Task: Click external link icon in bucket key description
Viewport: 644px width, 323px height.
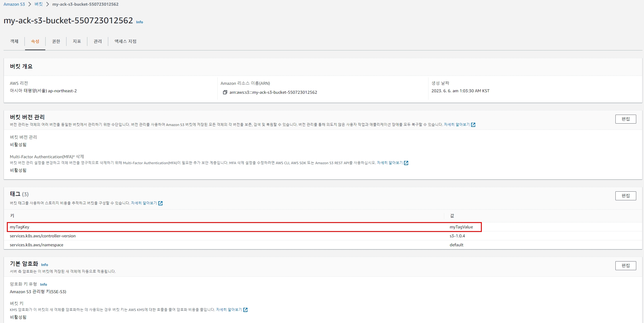Action: [x=245, y=310]
